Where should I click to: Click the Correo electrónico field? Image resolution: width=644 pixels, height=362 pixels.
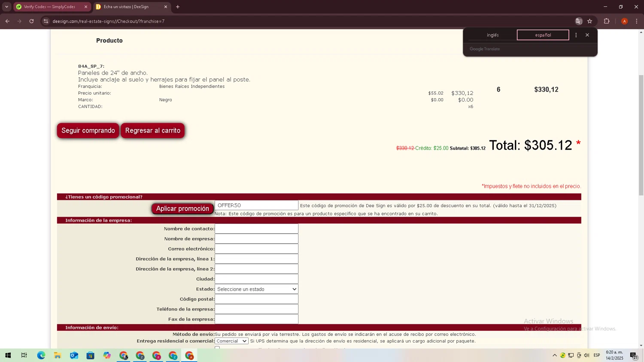pyautogui.click(x=256, y=249)
